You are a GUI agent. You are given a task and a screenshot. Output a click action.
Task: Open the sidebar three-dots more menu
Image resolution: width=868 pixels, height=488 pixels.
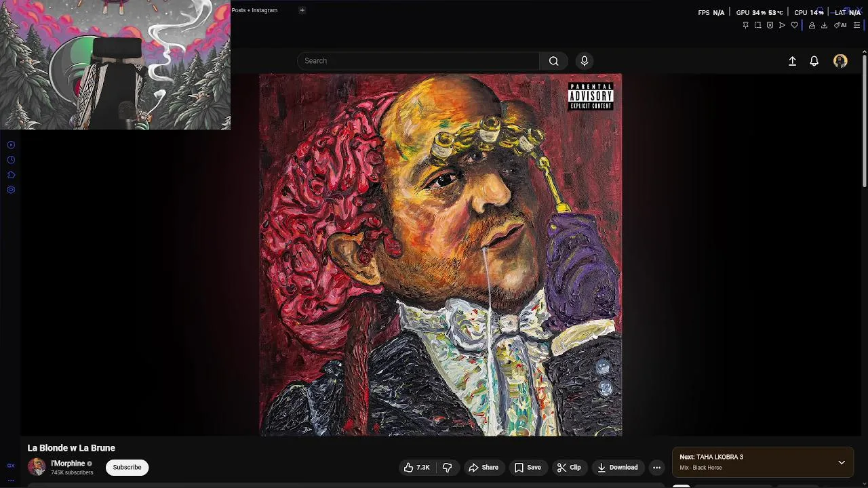point(11,480)
